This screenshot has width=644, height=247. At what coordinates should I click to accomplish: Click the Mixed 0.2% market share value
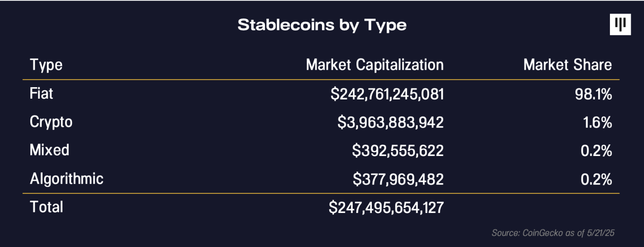(596, 151)
